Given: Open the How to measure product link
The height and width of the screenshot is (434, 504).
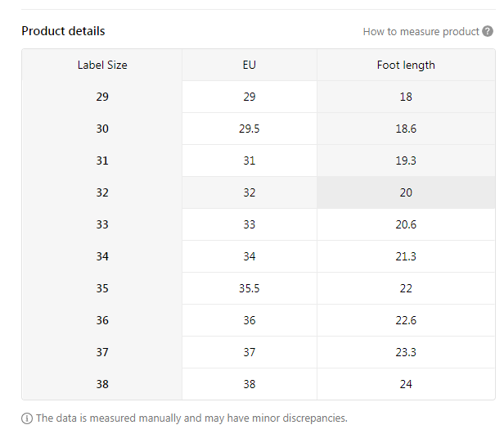Looking at the screenshot, I should (x=421, y=31).
